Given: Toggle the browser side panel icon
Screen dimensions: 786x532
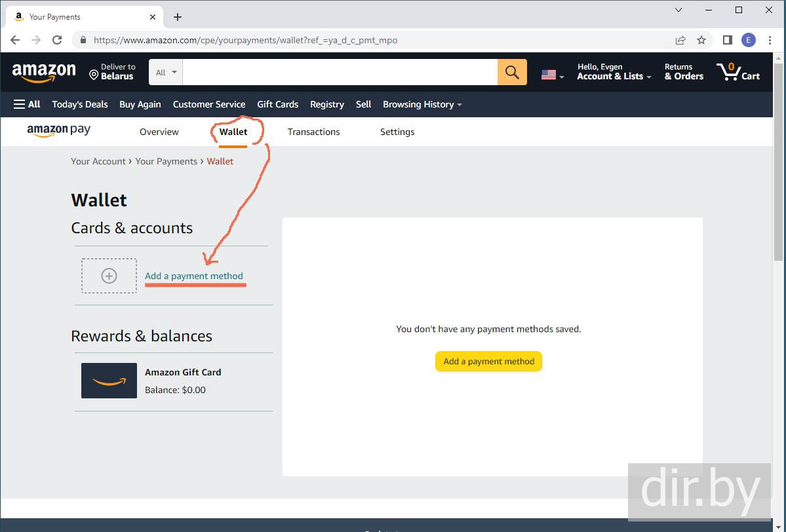Looking at the screenshot, I should (x=728, y=40).
